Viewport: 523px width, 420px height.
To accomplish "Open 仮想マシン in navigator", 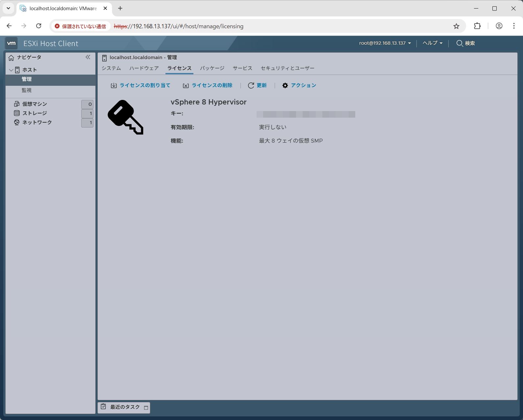I will (x=35, y=104).
